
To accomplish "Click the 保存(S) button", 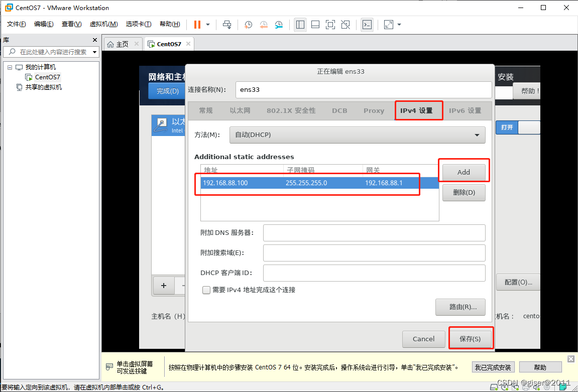I will [x=471, y=339].
